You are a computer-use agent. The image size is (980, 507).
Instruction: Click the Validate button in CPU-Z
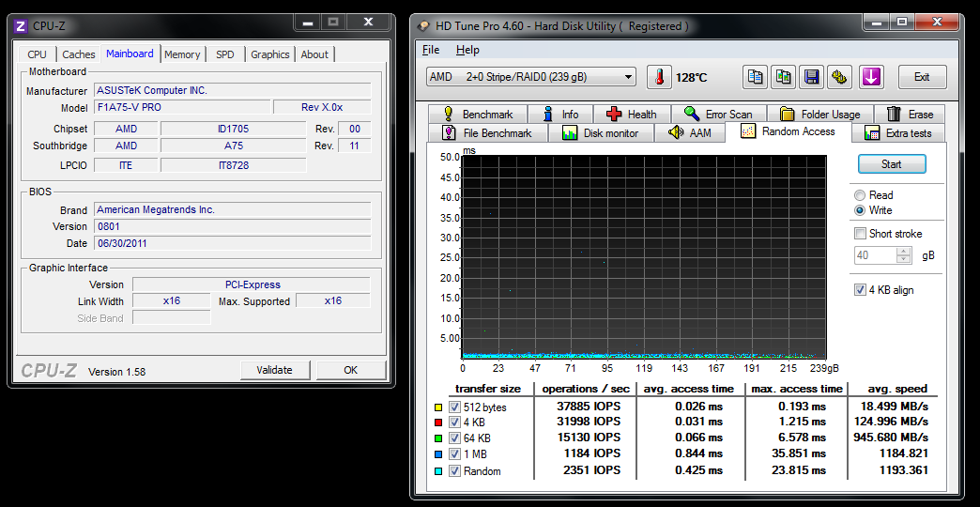point(274,370)
